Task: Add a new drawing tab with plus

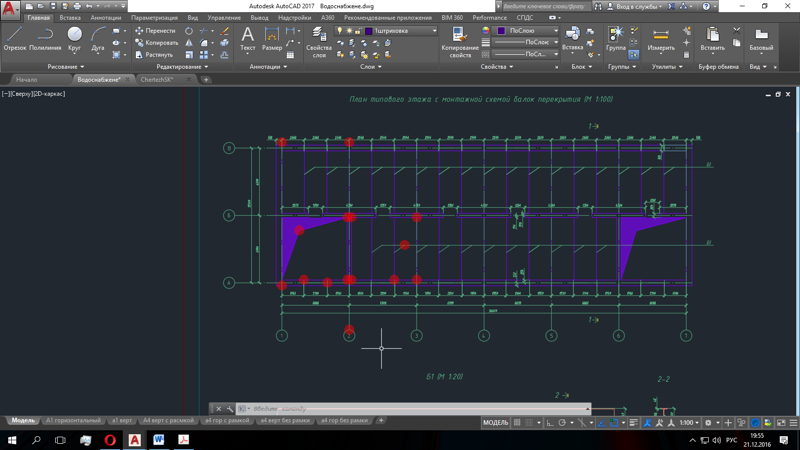Action: 206,80
